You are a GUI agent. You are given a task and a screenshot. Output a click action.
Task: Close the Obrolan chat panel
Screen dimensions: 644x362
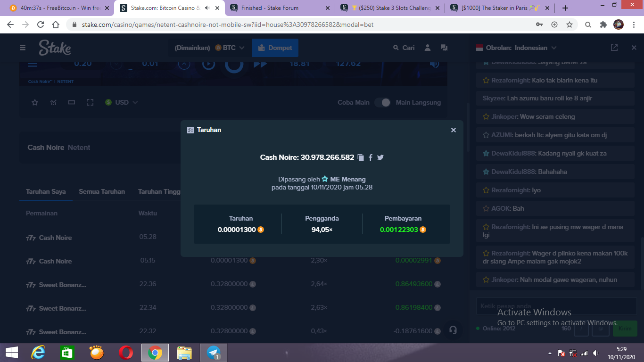[x=634, y=48]
